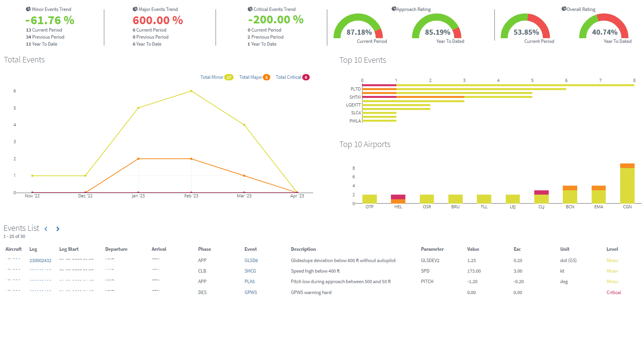Image resolution: width=644 pixels, height=351 pixels.
Task: Click the pie icon beside Approach Rating
Action: (x=394, y=9)
